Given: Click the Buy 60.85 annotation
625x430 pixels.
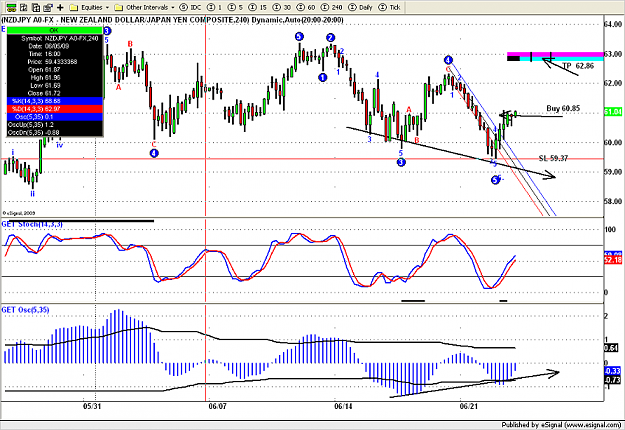Looking at the screenshot, I should [x=563, y=108].
